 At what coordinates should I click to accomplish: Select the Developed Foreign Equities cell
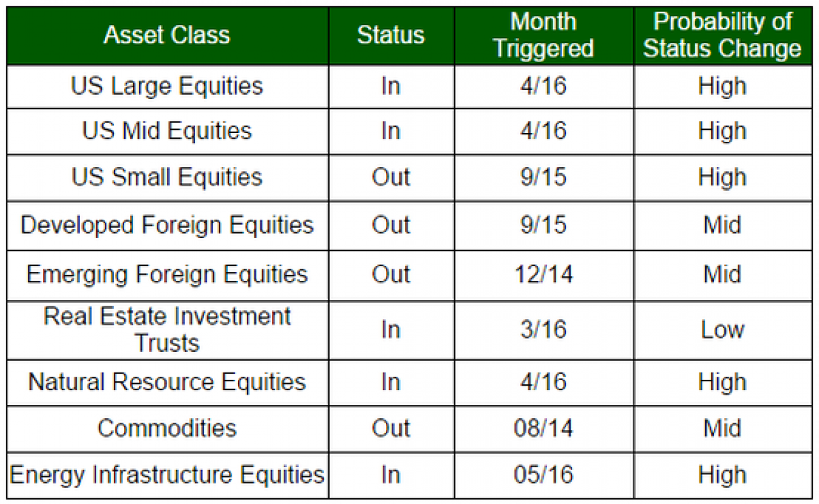point(167,225)
